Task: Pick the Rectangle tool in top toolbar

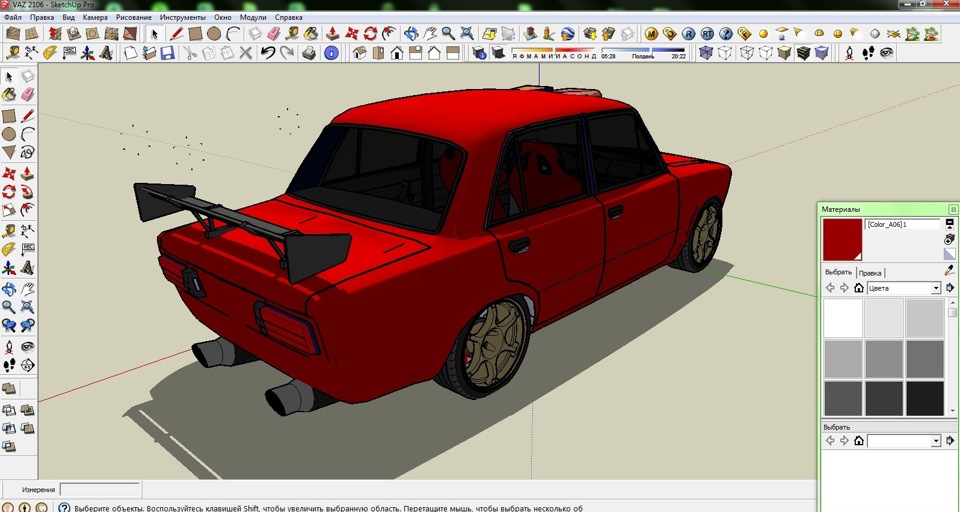Action: 195,33
